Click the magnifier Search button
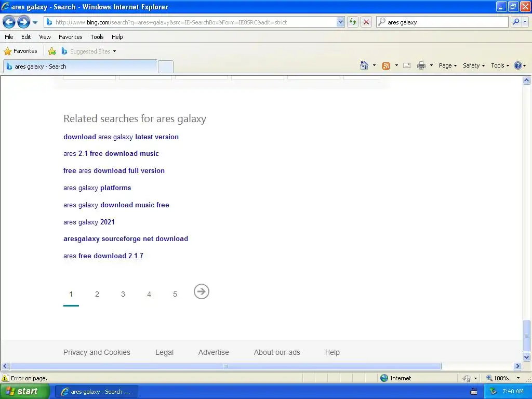 point(516,22)
